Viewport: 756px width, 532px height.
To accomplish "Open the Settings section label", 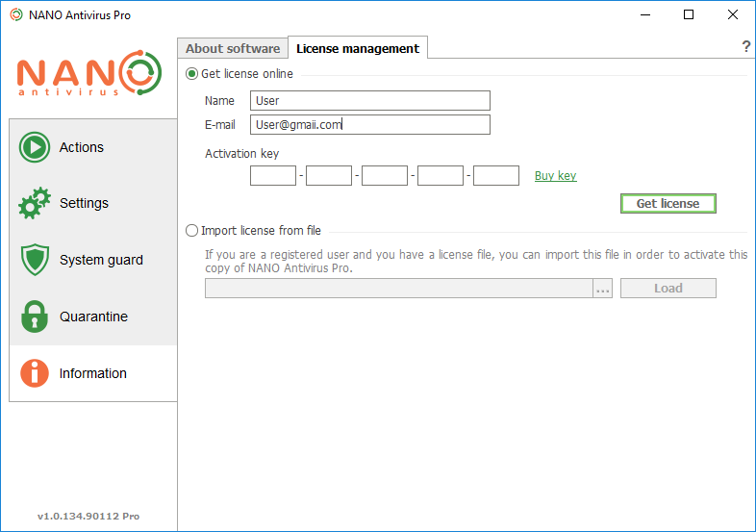I will 84,203.
